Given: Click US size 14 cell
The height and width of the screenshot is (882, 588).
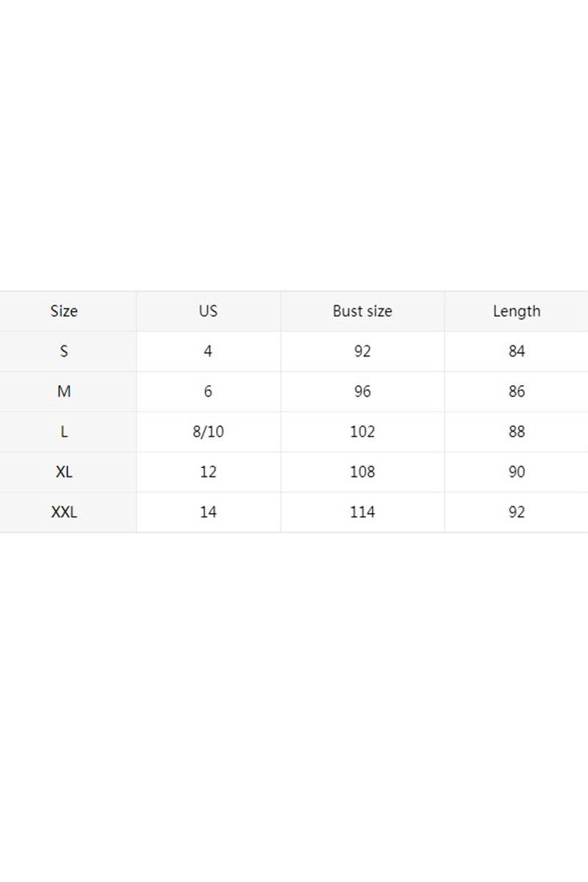Looking at the screenshot, I should pos(208,512).
